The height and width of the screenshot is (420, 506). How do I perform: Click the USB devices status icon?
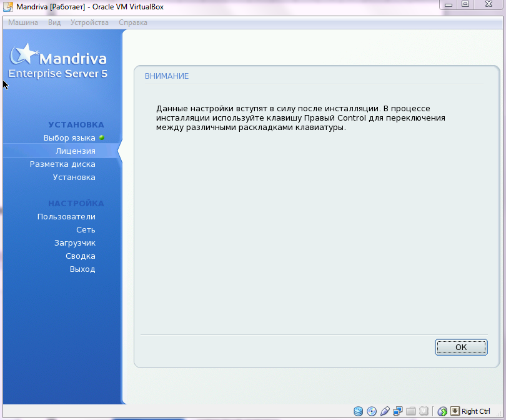385,411
